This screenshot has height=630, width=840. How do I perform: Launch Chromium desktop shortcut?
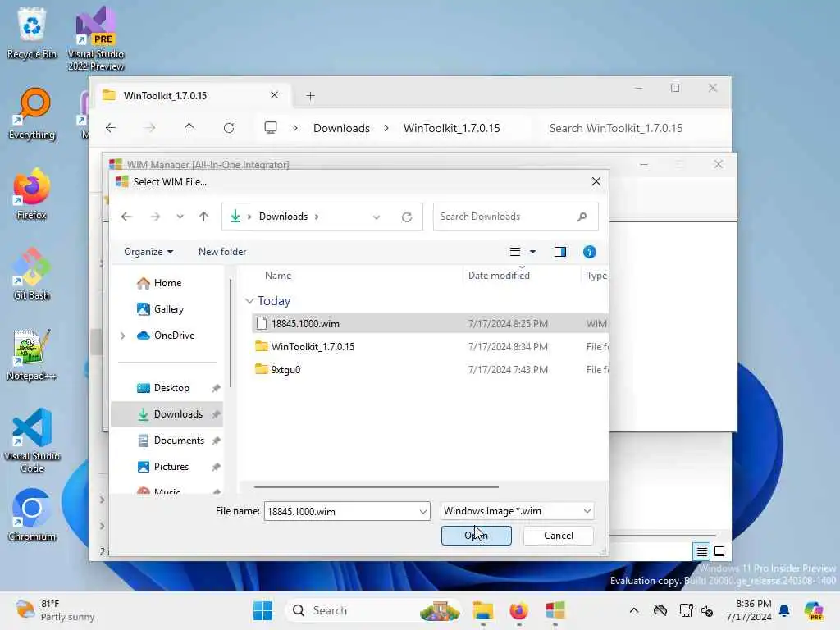click(32, 515)
